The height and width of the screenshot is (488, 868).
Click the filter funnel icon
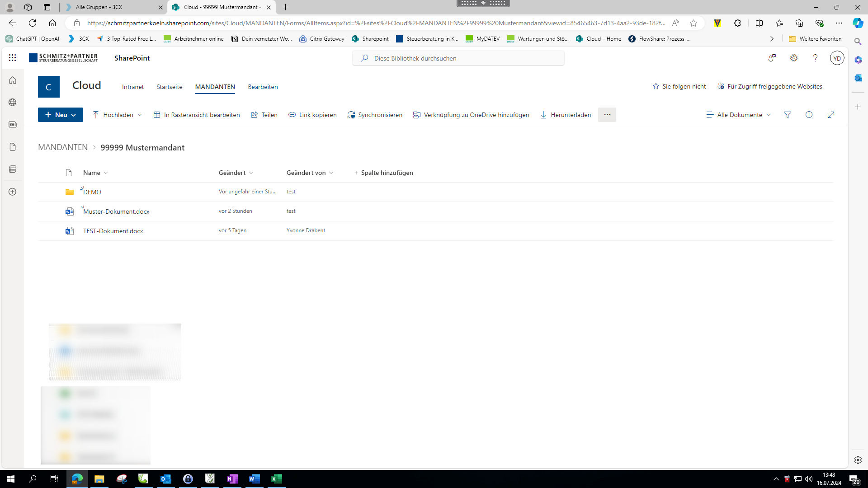pyautogui.click(x=788, y=115)
